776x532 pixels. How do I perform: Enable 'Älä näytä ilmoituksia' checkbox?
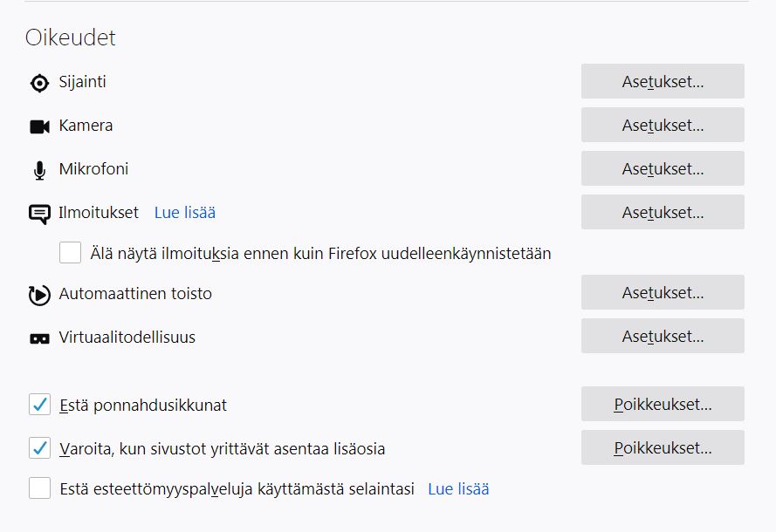point(71,253)
